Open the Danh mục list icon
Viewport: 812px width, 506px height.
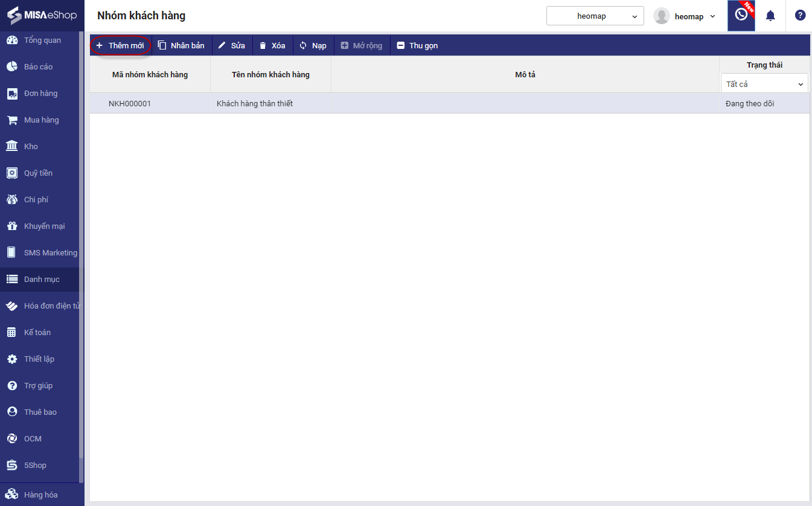pyautogui.click(x=11, y=280)
